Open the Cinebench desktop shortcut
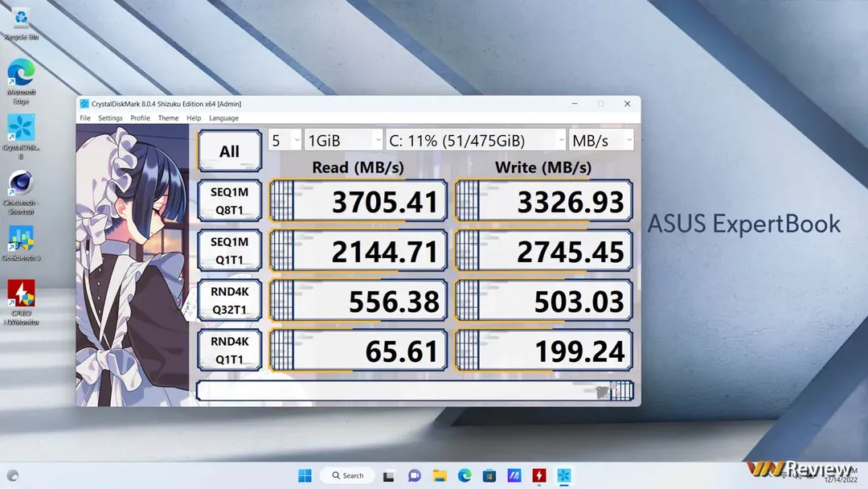This screenshot has height=489, width=868. [21, 185]
